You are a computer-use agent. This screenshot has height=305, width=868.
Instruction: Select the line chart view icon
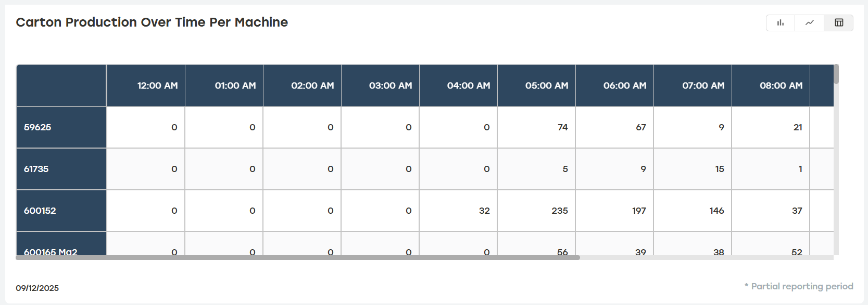click(x=809, y=23)
